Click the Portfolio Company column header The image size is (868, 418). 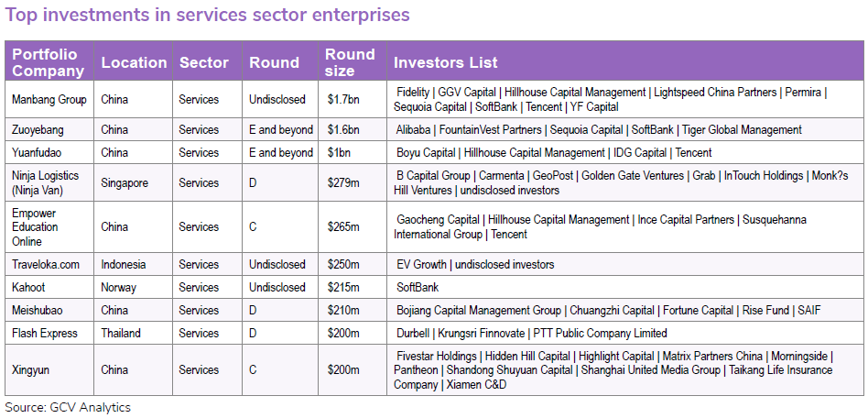[x=49, y=62]
